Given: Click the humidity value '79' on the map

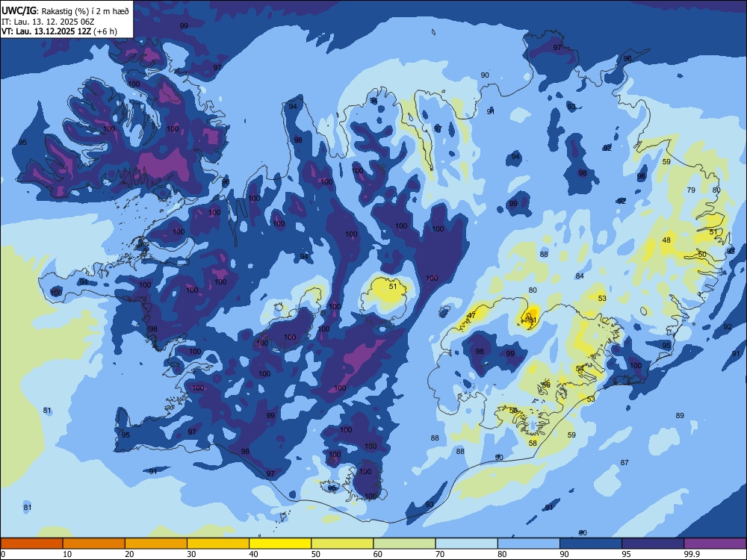Looking at the screenshot, I should 691,190.
